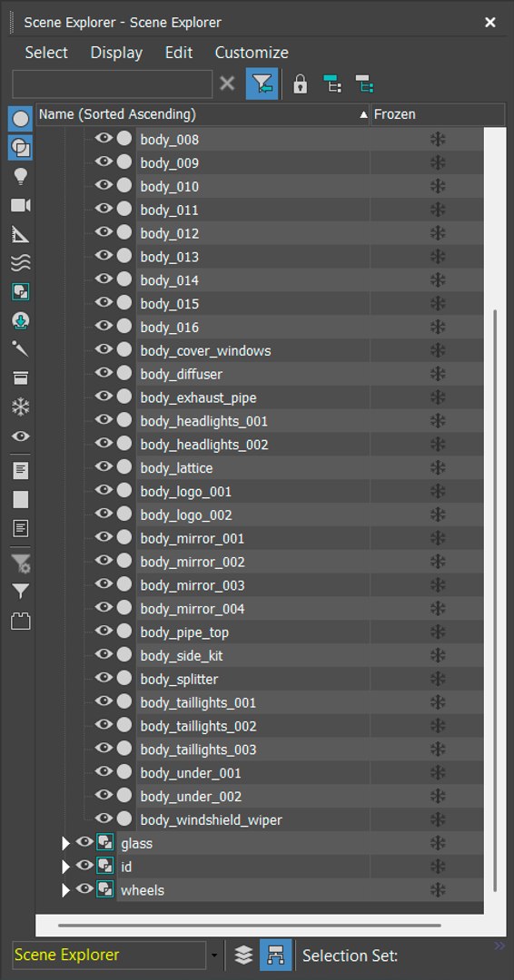The width and height of the screenshot is (514, 980).
Task: Toggle body_lattice visibility eye
Action: tap(104, 467)
